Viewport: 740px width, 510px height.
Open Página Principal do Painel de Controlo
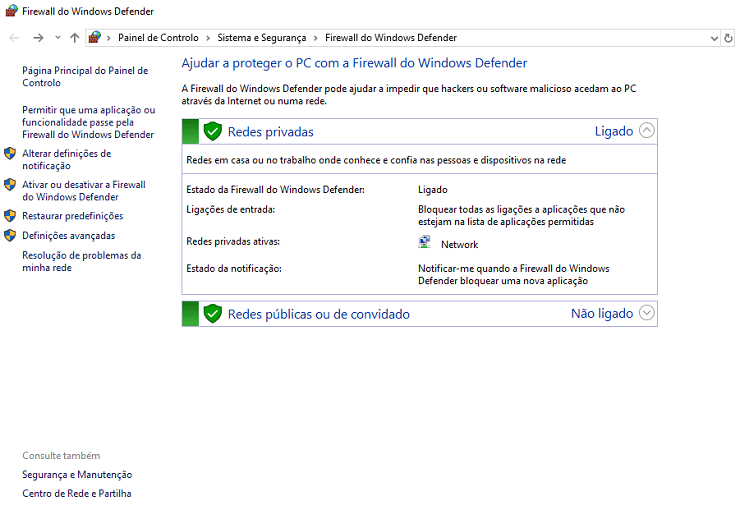pyautogui.click(x=85, y=76)
